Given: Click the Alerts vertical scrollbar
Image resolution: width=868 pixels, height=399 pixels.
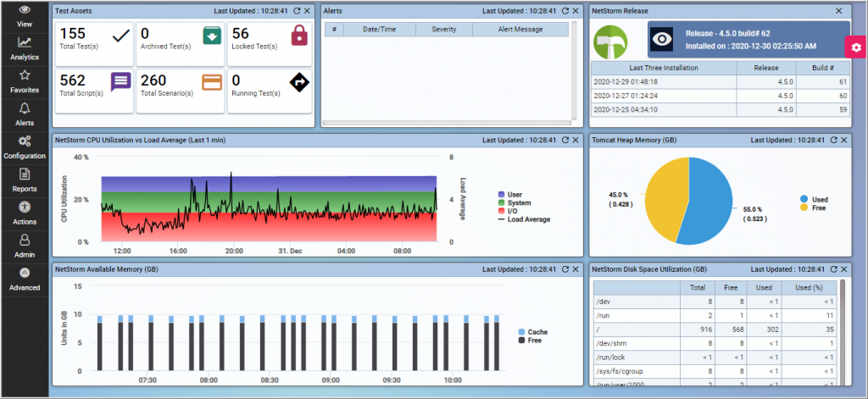Looking at the screenshot, I should click(x=574, y=70).
